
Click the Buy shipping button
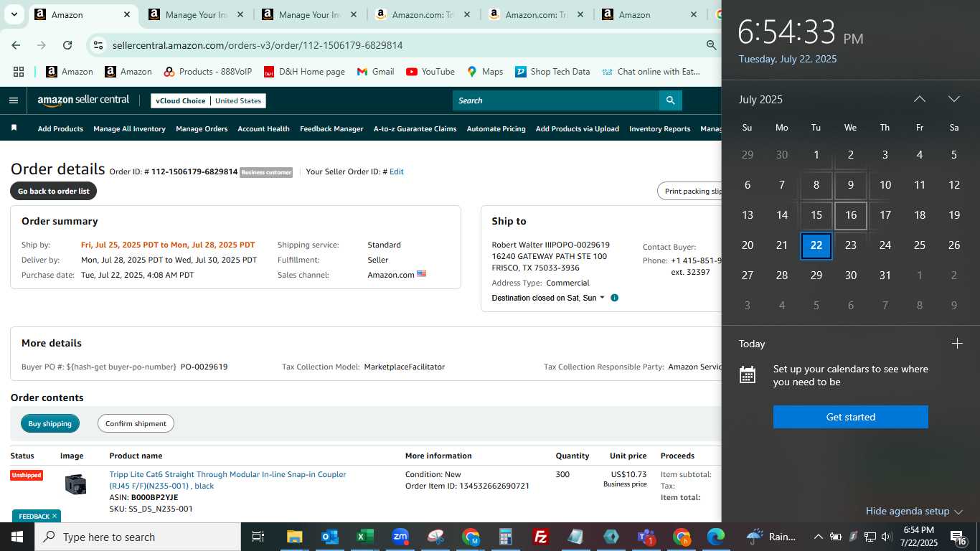tap(50, 423)
